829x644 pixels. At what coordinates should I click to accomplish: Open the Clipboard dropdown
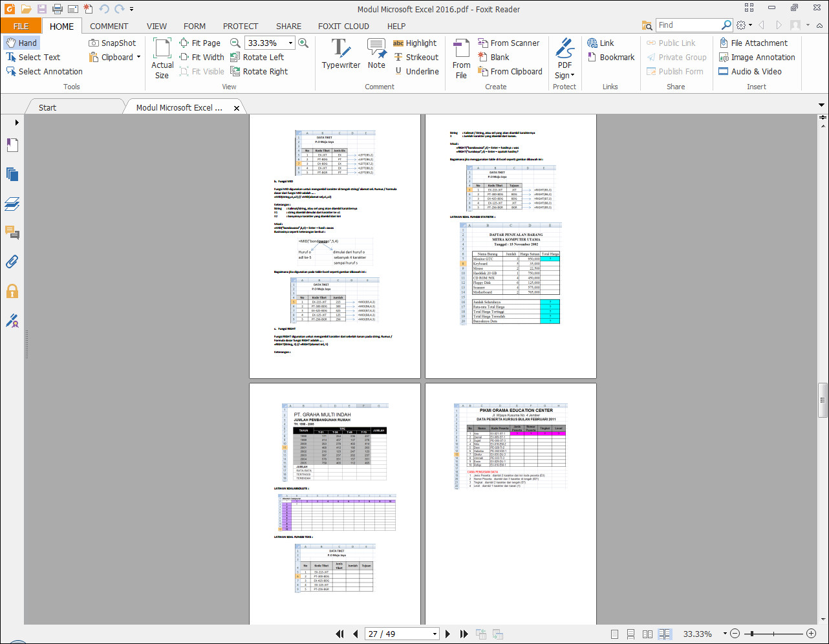[x=138, y=57]
